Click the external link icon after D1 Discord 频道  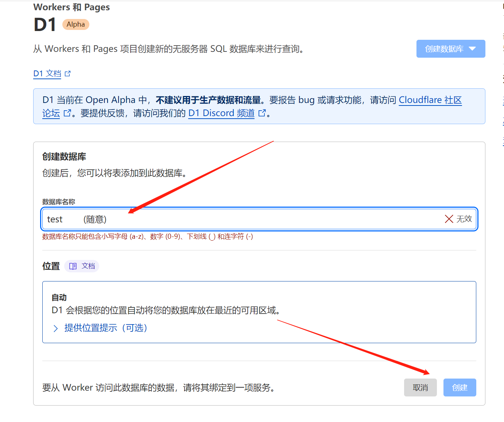(262, 113)
